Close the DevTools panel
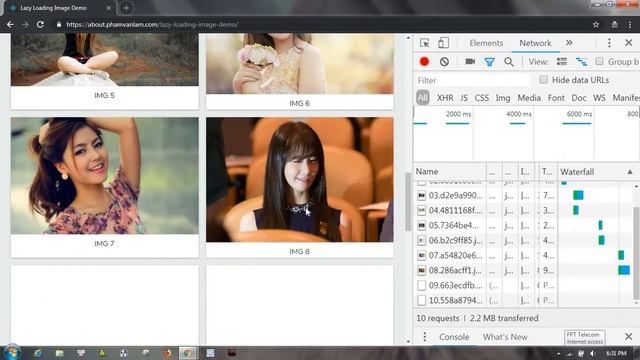 click(629, 43)
